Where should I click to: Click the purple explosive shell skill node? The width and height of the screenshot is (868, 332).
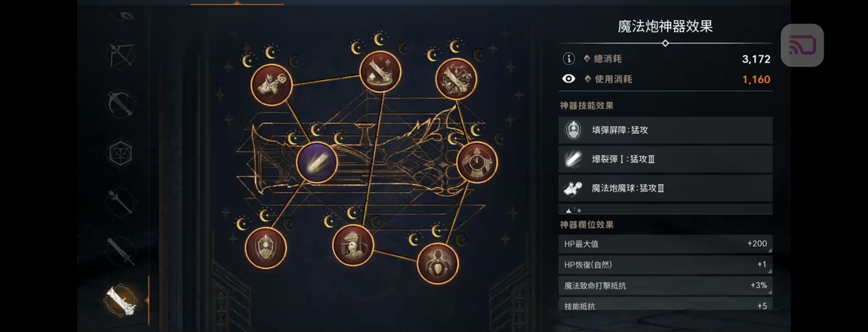pyautogui.click(x=317, y=162)
